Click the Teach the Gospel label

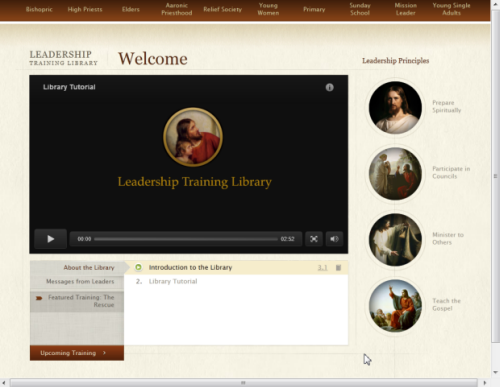(446, 304)
